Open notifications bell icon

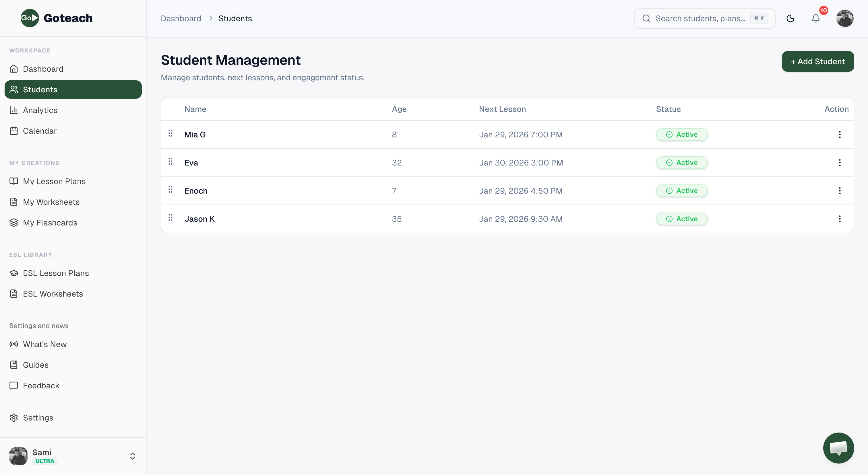coord(815,19)
